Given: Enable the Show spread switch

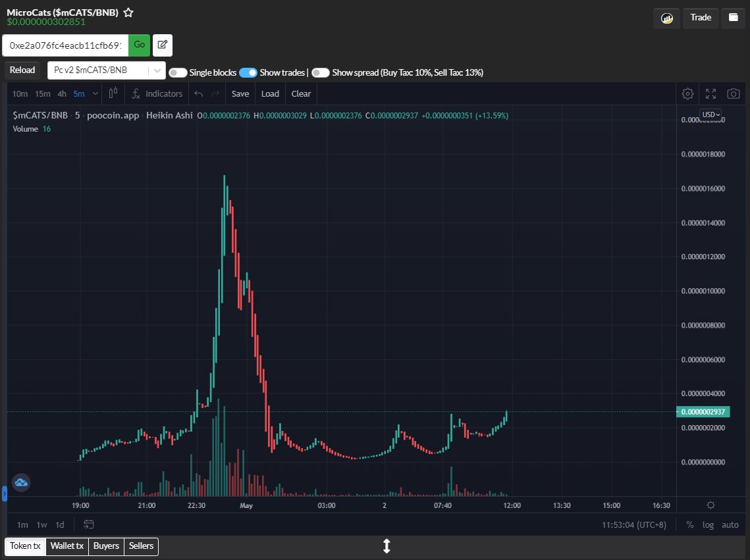Looking at the screenshot, I should tap(321, 72).
